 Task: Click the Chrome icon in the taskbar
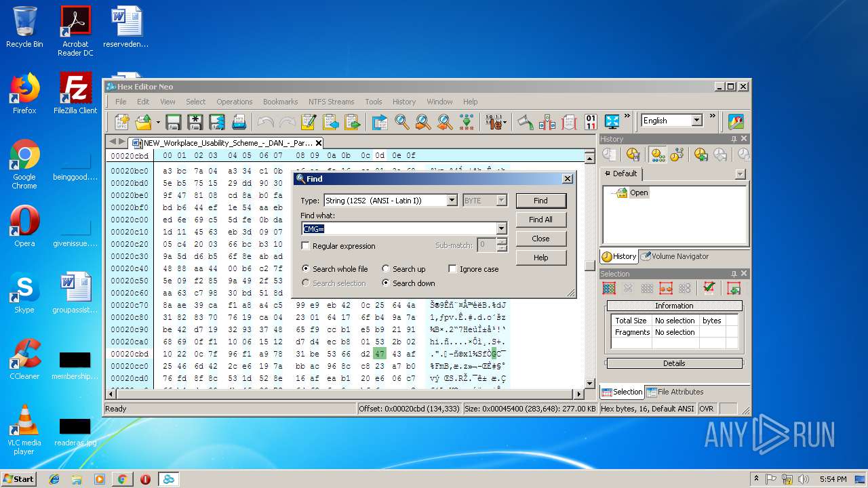(x=122, y=479)
